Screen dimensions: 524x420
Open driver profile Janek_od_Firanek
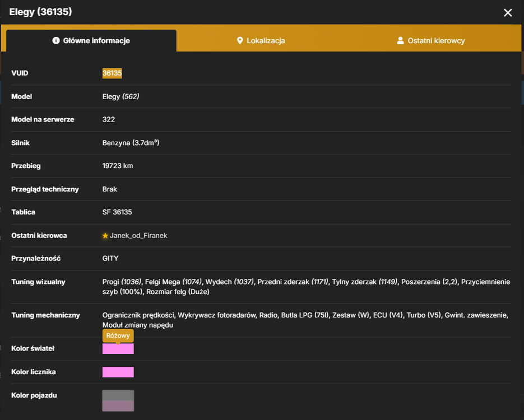coord(138,236)
